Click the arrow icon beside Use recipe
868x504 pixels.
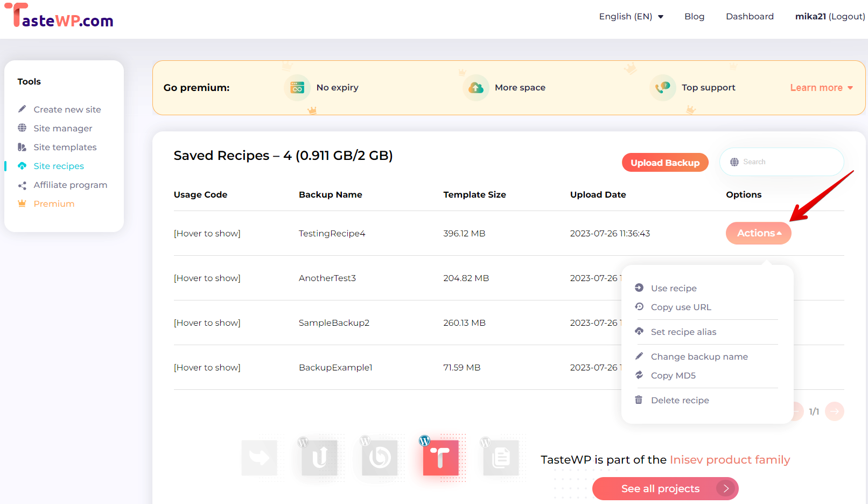tap(639, 288)
